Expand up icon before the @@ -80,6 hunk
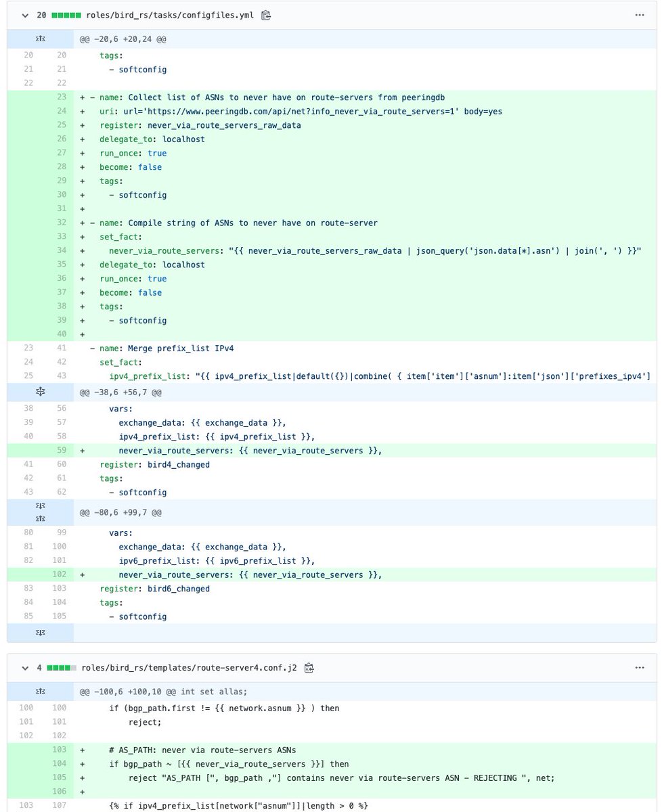Viewport: 662px width, 812px height. click(x=40, y=519)
